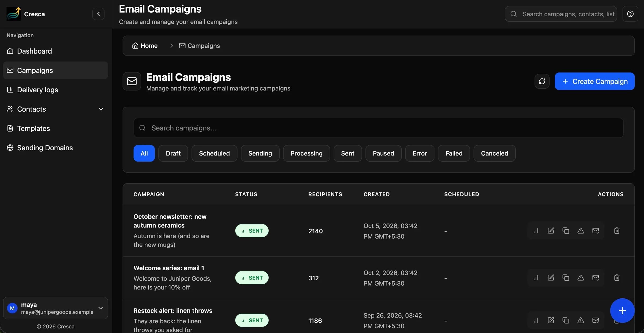Screen dimensions: 644x333
Task: Click warning icon on October newsletter row
Action: coord(581,231)
